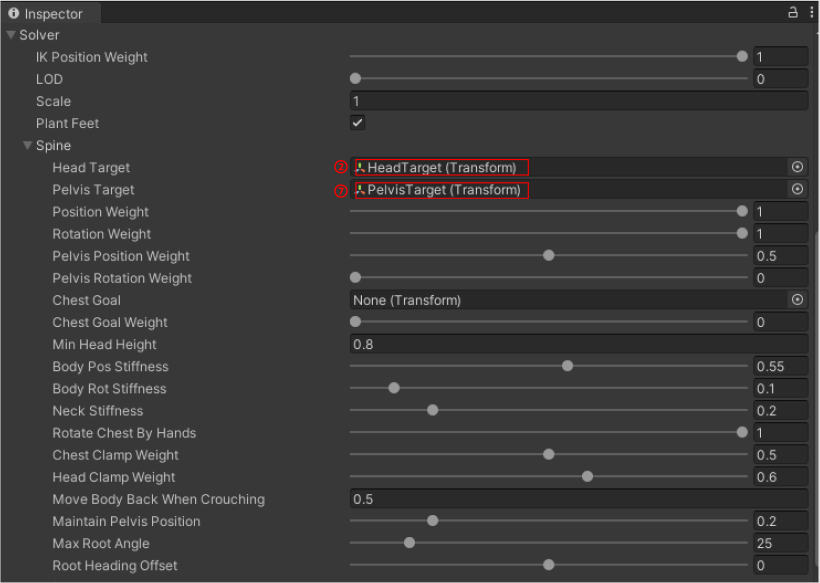Collapse the Spine foldout
Screen dimensions: 820x583
click(x=27, y=145)
